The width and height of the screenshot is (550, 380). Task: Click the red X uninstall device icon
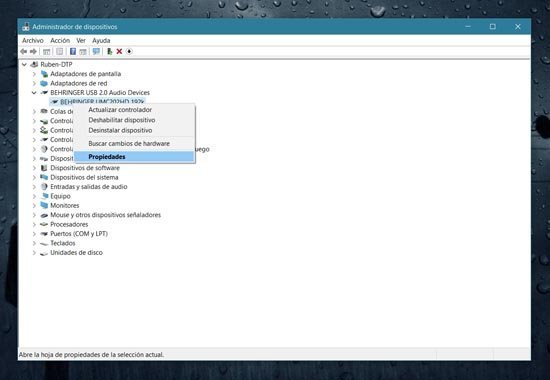coord(119,52)
